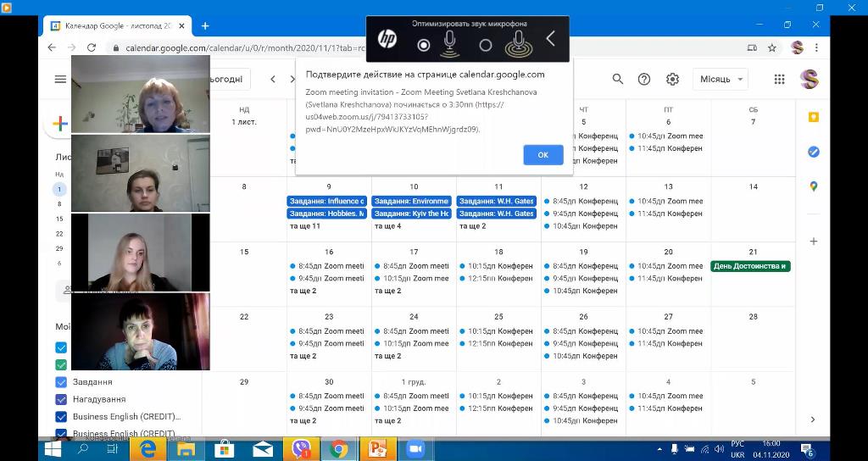Toggle the Нагадування calendar checkbox

tap(61, 399)
